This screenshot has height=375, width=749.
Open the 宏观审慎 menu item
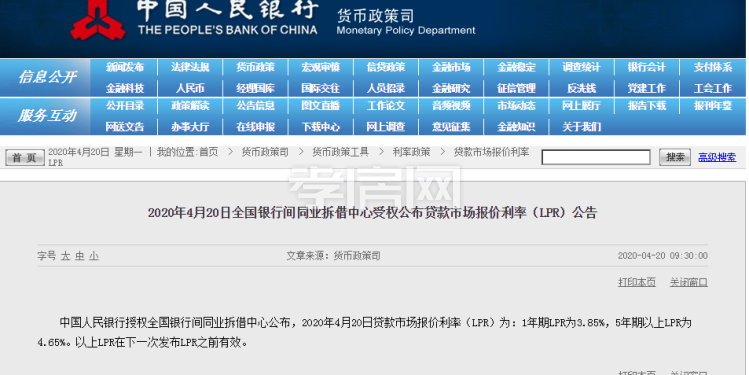click(321, 67)
